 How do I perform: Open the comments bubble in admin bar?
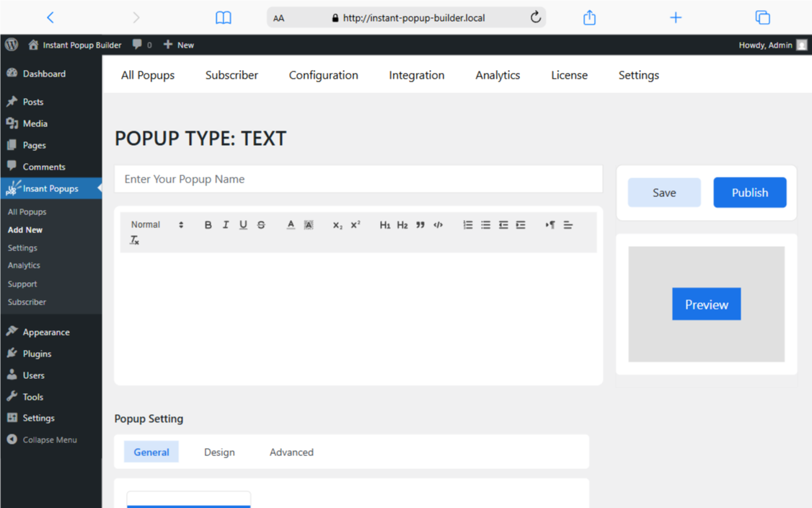click(x=142, y=45)
